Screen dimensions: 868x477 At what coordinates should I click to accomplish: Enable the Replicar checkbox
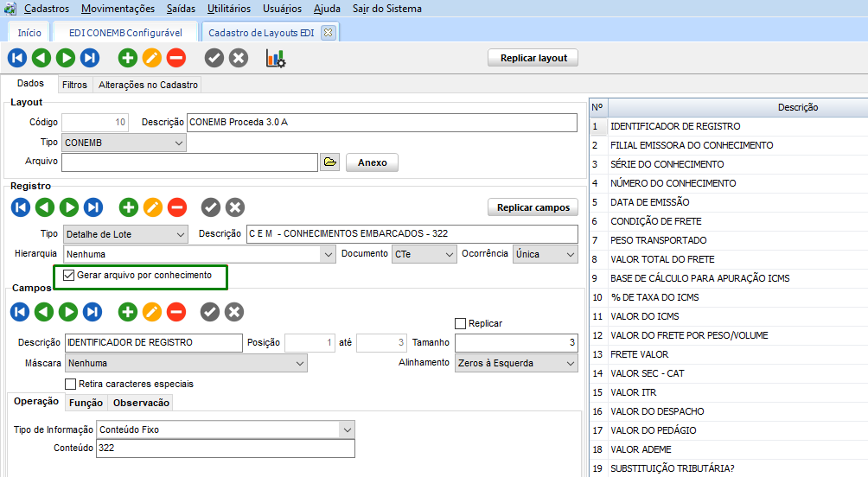tap(460, 323)
